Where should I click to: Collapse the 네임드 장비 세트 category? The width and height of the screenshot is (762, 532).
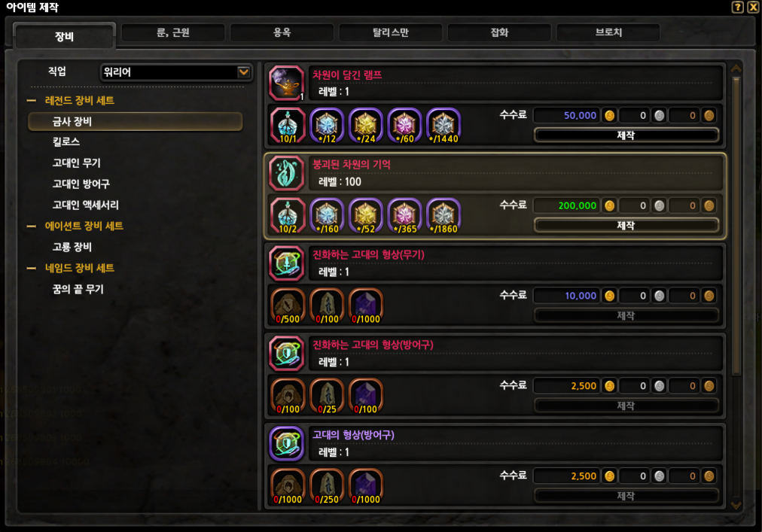(x=32, y=268)
